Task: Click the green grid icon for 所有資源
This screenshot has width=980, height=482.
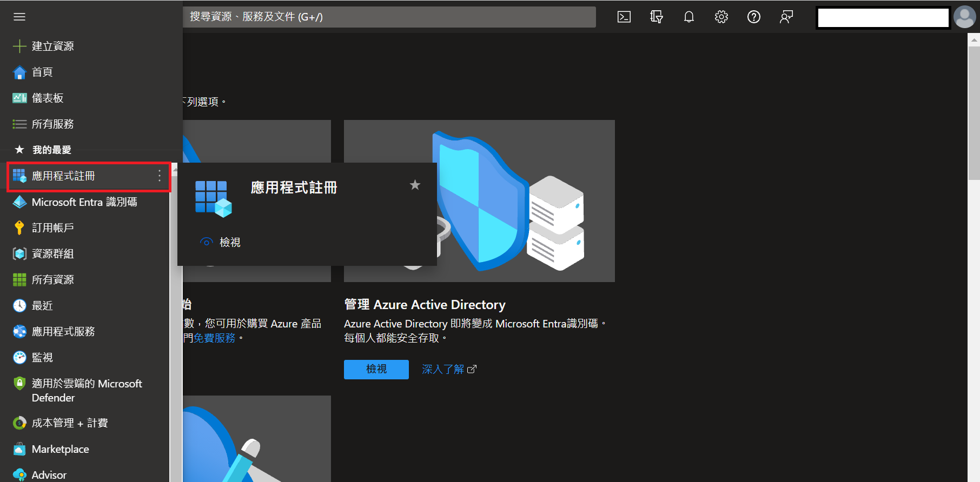Action: click(19, 279)
